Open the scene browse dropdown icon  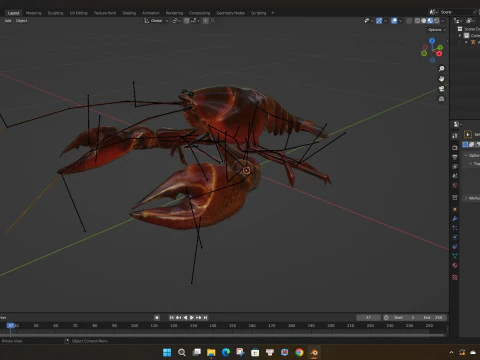(433, 12)
